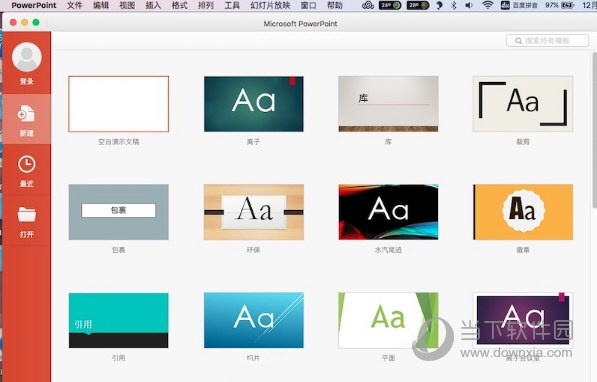Click the Bluetooth icon in menu bar
This screenshot has width=597, height=382.
coord(453,5)
